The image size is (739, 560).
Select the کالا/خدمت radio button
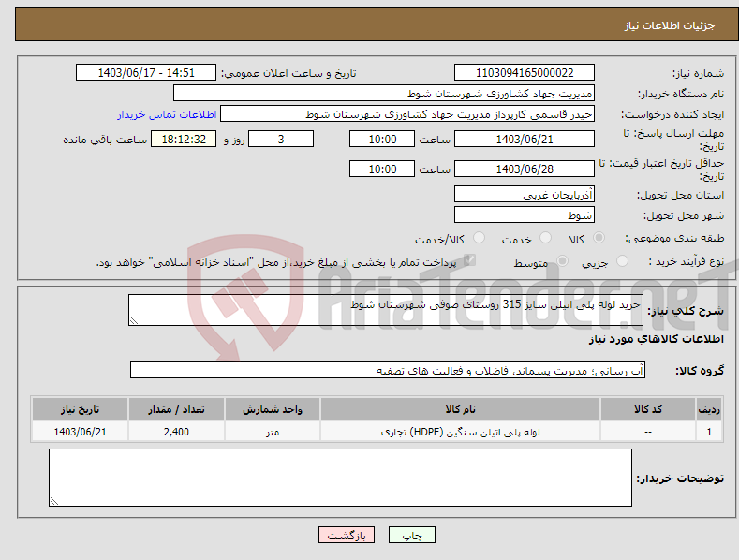coord(479,238)
